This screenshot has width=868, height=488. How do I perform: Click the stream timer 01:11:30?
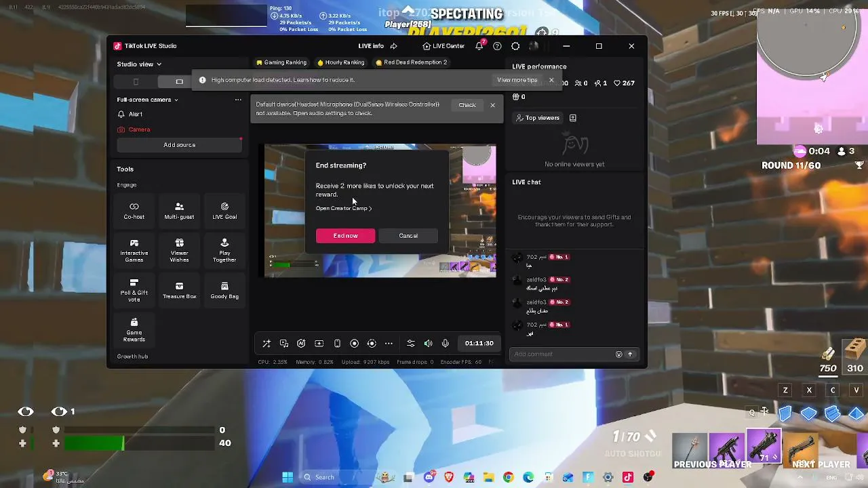click(479, 344)
